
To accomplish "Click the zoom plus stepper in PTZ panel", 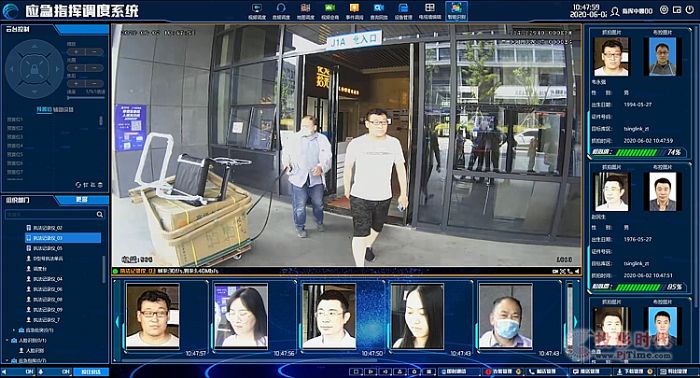I will click(76, 52).
